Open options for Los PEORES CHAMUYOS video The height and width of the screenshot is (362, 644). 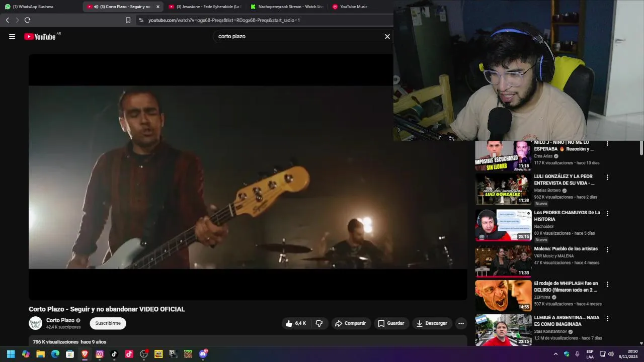click(607, 213)
